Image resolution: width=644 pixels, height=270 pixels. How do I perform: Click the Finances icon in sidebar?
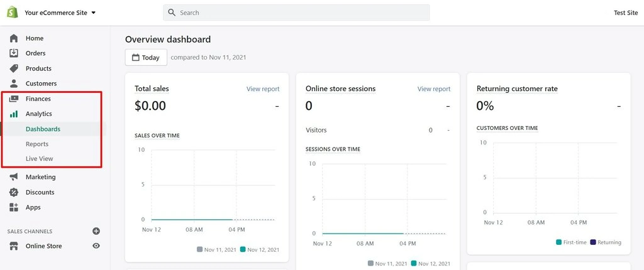click(14, 99)
